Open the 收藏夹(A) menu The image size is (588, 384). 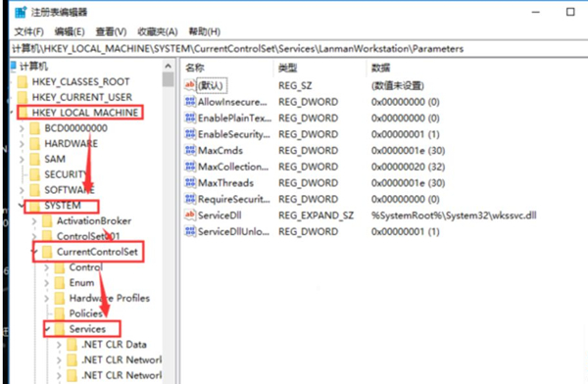point(158,32)
